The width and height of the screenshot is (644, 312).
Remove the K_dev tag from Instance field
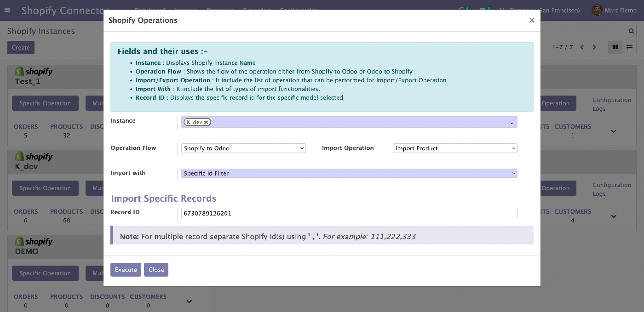click(x=207, y=122)
